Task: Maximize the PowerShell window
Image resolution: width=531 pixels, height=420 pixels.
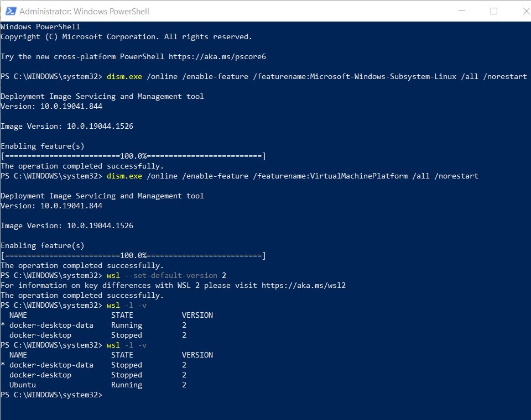Action: tap(494, 11)
